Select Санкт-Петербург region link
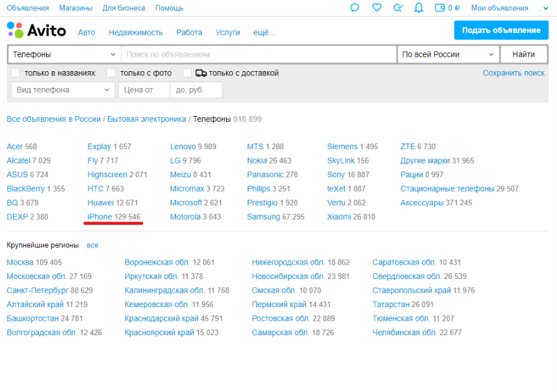 [x=37, y=290]
